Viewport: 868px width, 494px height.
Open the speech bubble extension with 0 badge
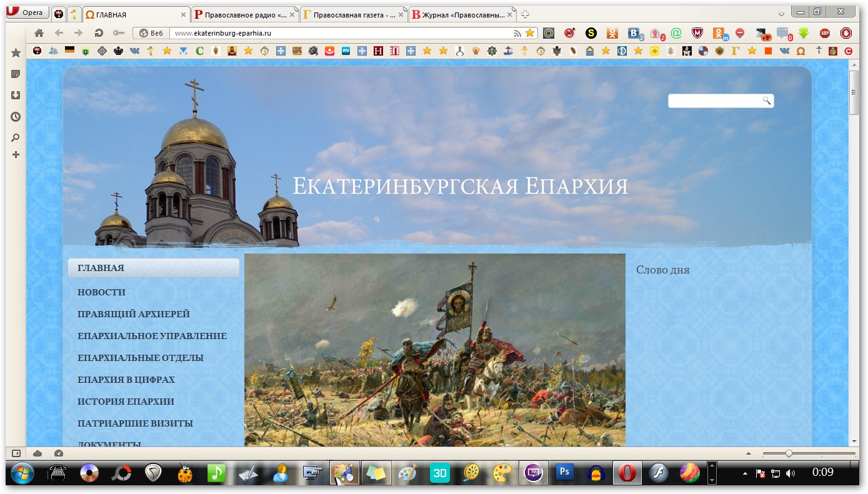coord(784,34)
